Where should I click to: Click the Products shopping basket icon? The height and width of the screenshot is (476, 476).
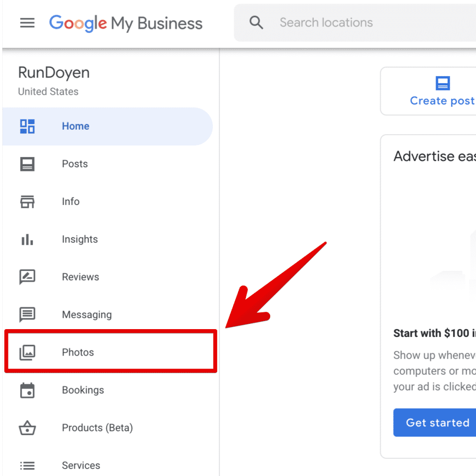click(x=27, y=428)
